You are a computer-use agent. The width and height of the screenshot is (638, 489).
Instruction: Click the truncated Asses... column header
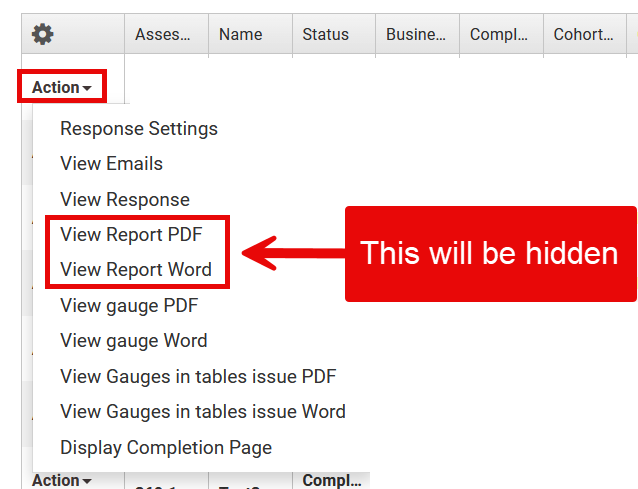163,35
